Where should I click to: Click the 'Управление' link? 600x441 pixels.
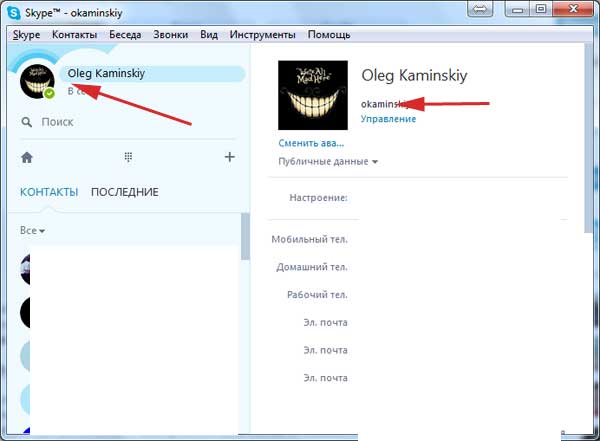coord(388,118)
